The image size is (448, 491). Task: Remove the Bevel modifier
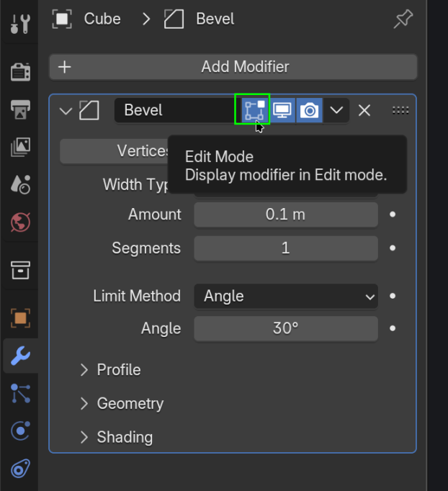364,110
